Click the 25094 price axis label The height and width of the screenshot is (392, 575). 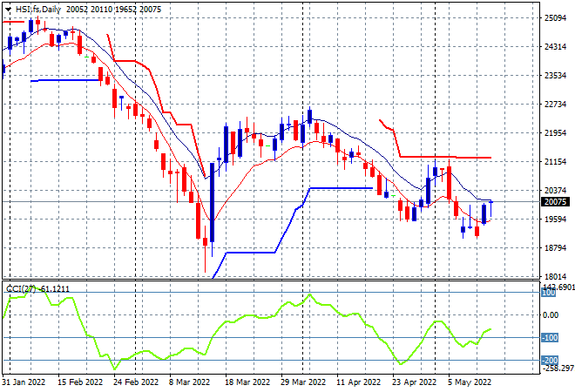tap(554, 18)
